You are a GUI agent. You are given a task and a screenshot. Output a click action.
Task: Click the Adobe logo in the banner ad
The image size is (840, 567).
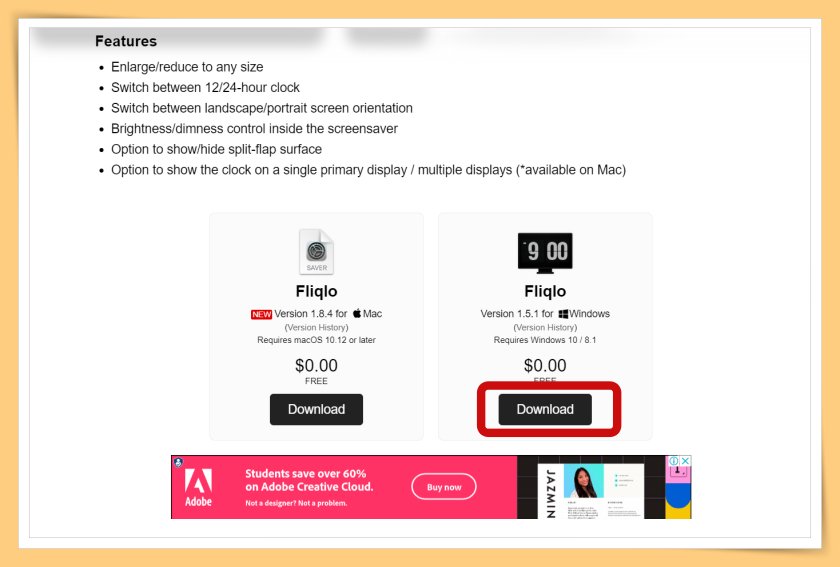198,487
